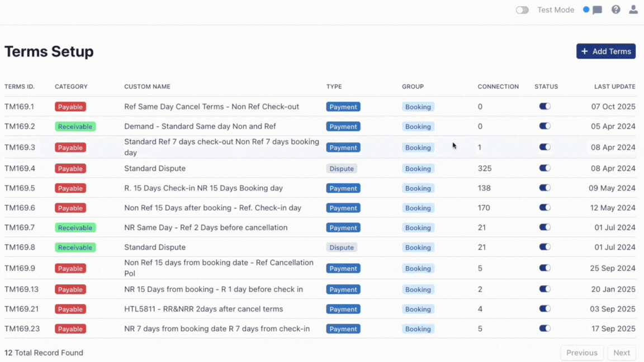Enable the Test Mode switch
The width and height of the screenshot is (644, 362).
coord(522,10)
